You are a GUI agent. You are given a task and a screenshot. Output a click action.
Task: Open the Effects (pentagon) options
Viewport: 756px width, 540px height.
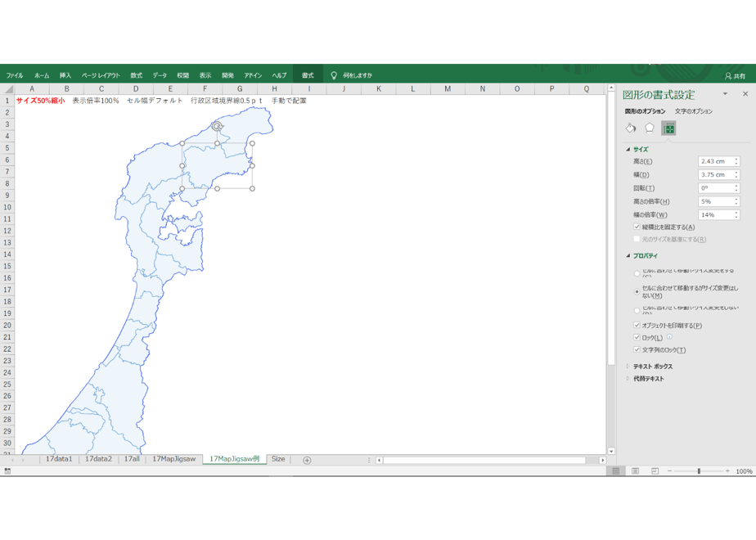click(x=650, y=128)
